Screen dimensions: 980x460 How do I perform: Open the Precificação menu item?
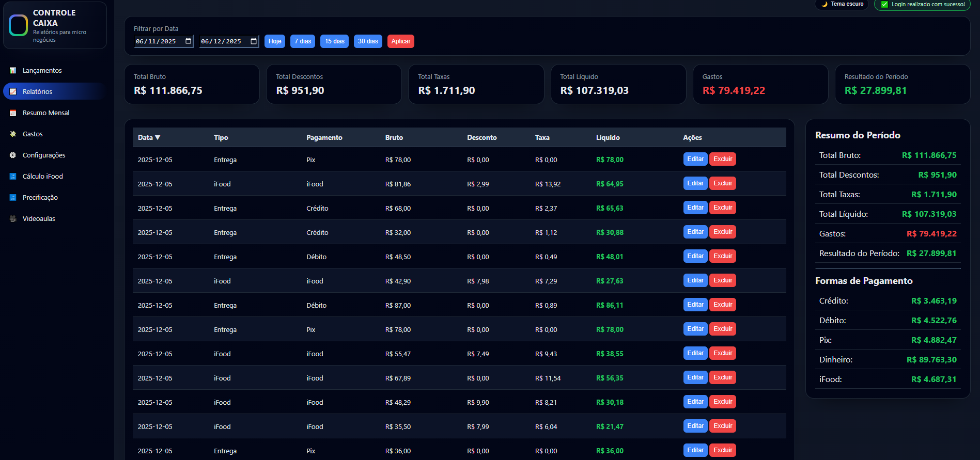(40, 198)
